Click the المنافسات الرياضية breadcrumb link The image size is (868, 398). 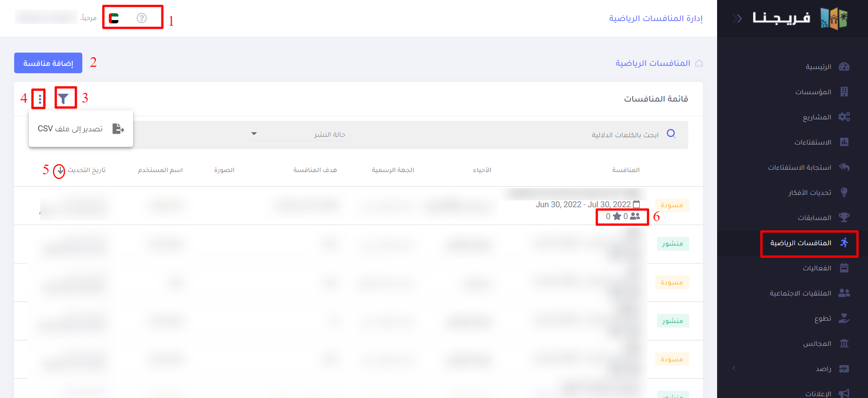click(653, 63)
